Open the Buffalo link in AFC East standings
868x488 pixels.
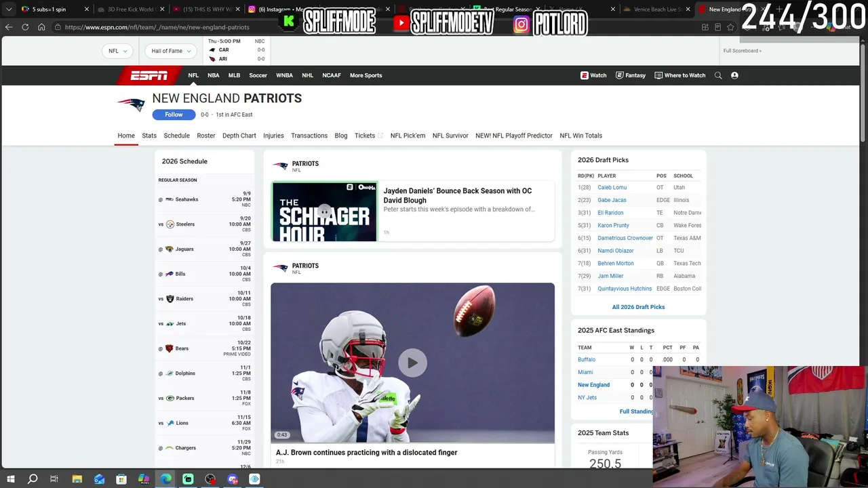coord(587,360)
